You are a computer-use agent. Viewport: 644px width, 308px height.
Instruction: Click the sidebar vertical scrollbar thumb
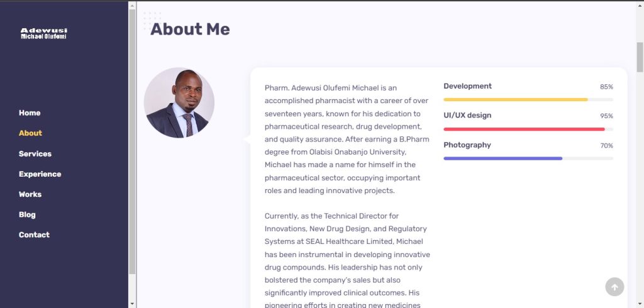click(x=132, y=138)
